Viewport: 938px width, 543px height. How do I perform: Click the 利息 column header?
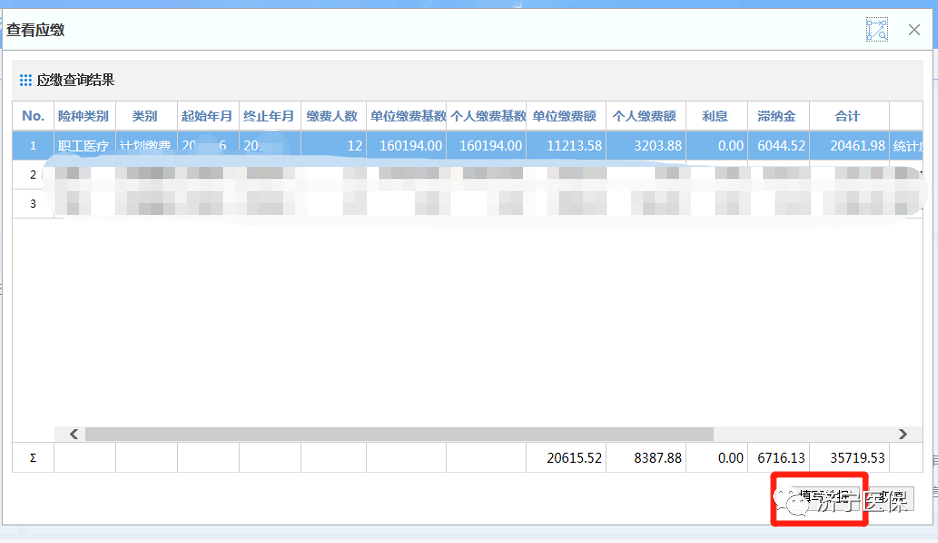click(716, 116)
